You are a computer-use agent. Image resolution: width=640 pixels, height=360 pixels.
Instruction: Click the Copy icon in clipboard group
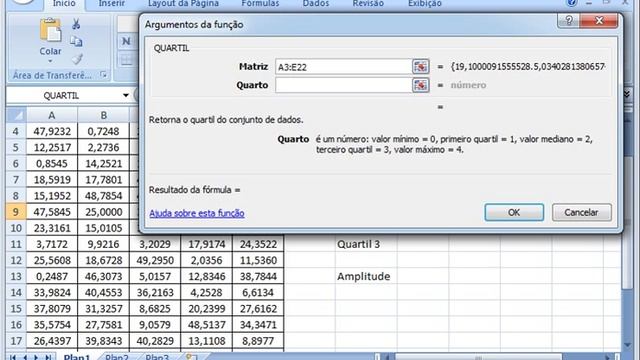pyautogui.click(x=76, y=41)
